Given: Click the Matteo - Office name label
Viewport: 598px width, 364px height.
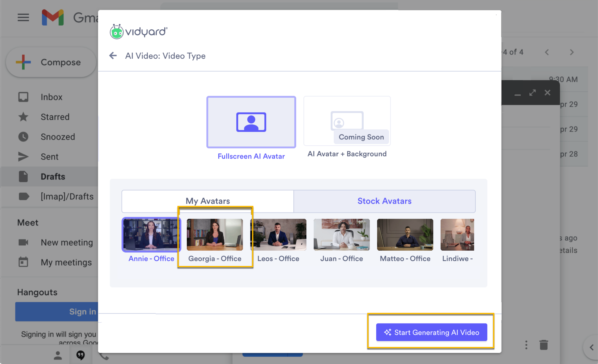Looking at the screenshot, I should coord(405,259).
